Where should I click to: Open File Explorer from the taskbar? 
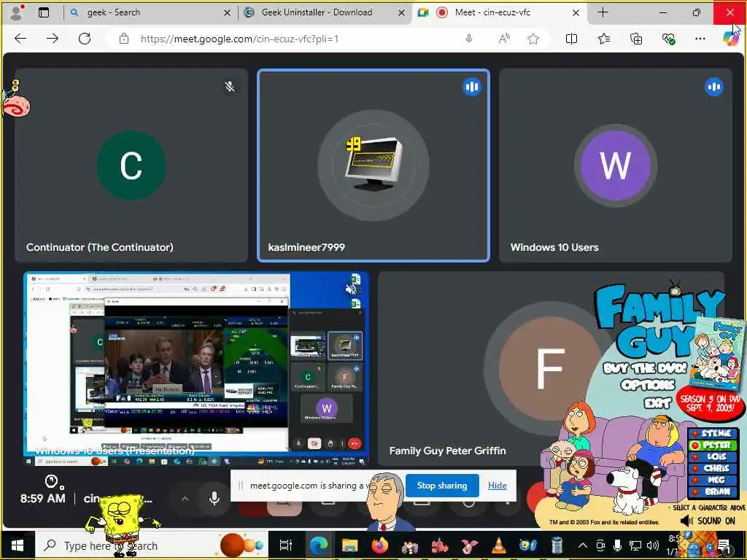[349, 545]
